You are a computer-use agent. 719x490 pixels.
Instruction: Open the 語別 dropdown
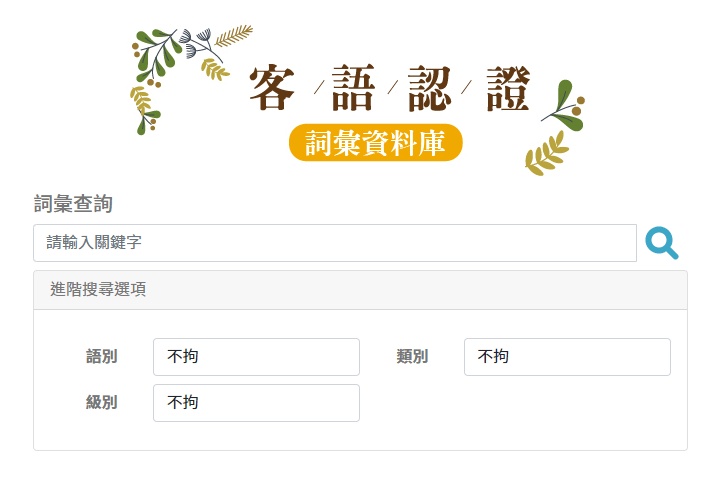pyautogui.click(x=256, y=357)
